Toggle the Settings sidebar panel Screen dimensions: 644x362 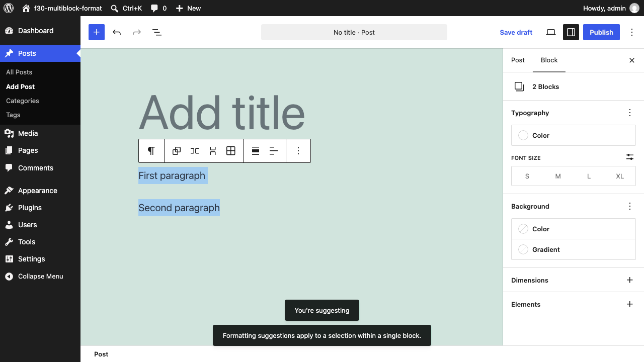tap(571, 32)
